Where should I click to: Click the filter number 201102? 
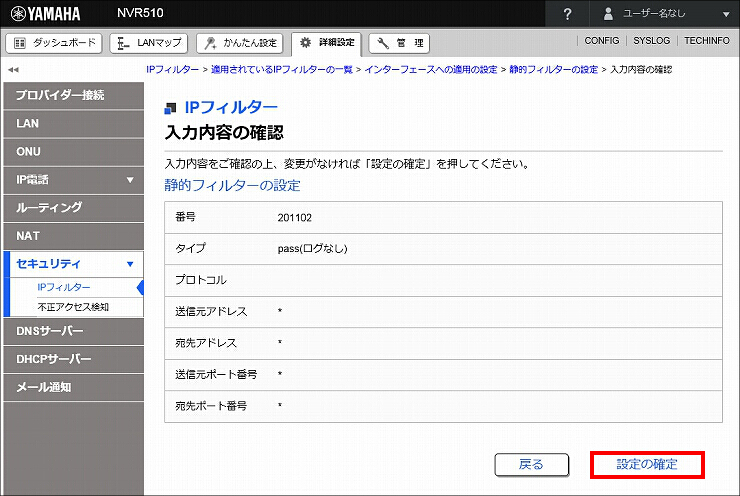pos(294,218)
